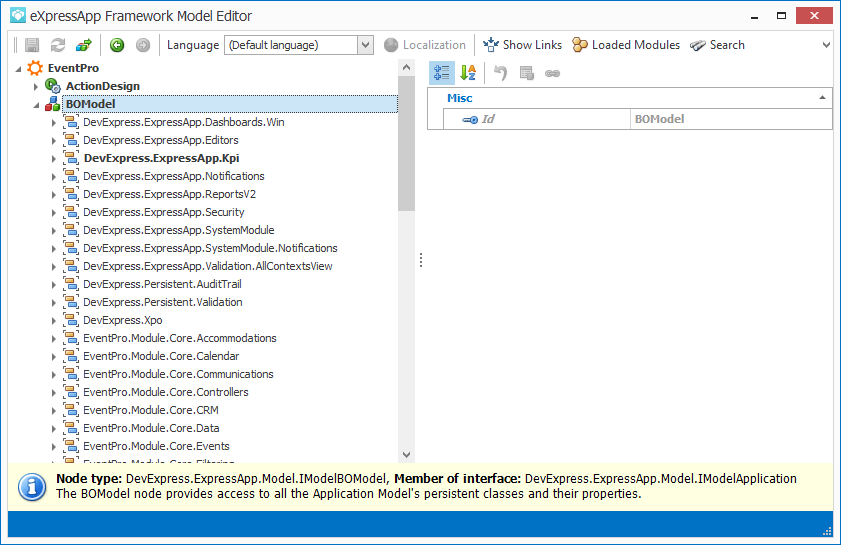This screenshot has height=545, width=841.
Task: Select EventPro.Module.Core.Accommodations item
Action: coord(180,338)
